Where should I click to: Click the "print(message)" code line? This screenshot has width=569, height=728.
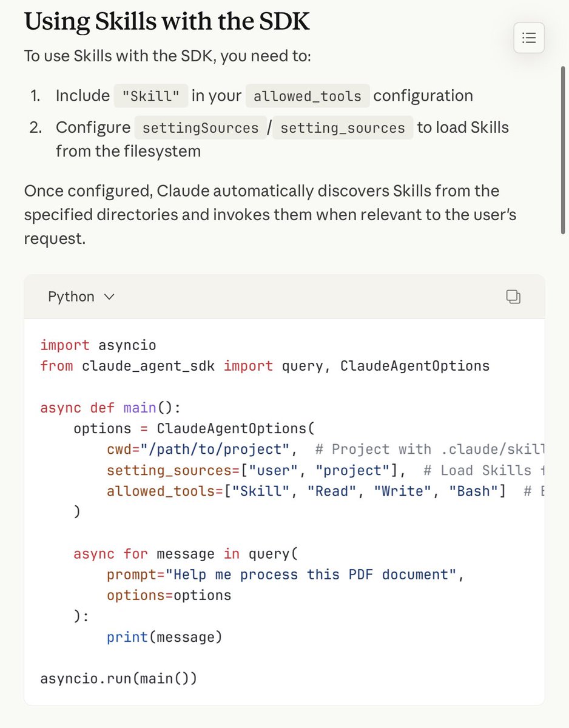click(x=165, y=637)
